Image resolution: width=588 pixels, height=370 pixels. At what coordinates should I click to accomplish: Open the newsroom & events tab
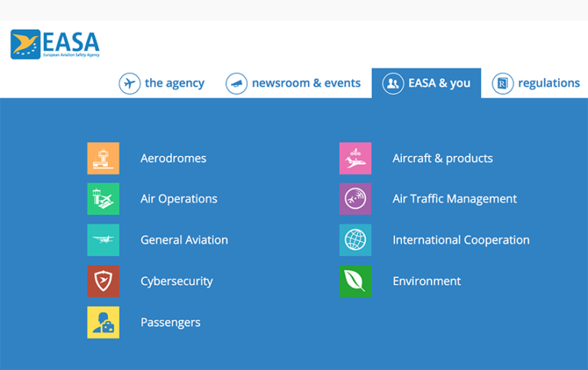coord(293,83)
